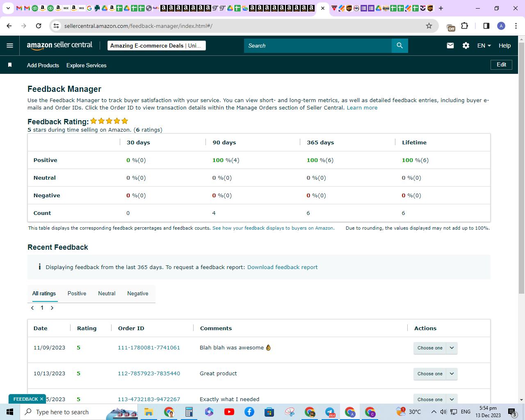Open Telegram from taskbar

(x=330, y=412)
